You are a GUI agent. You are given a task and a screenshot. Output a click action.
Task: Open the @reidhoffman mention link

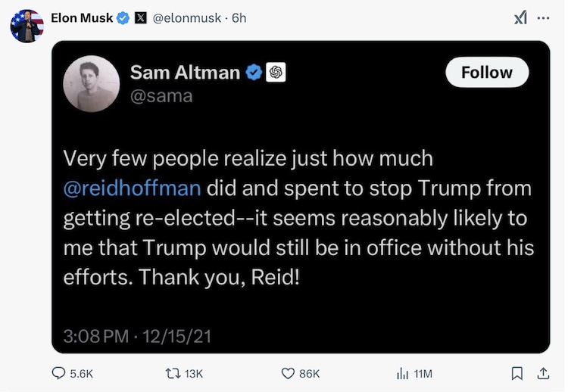tap(133, 186)
